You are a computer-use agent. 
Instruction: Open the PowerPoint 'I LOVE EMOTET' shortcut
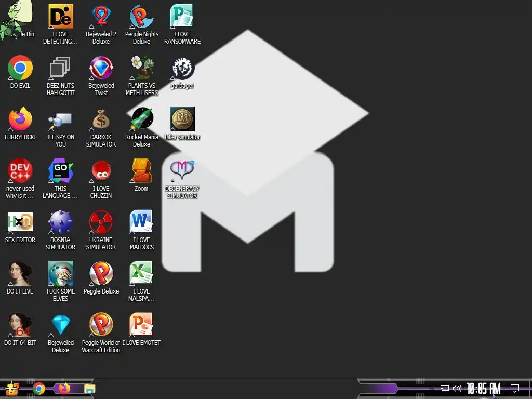point(142,330)
